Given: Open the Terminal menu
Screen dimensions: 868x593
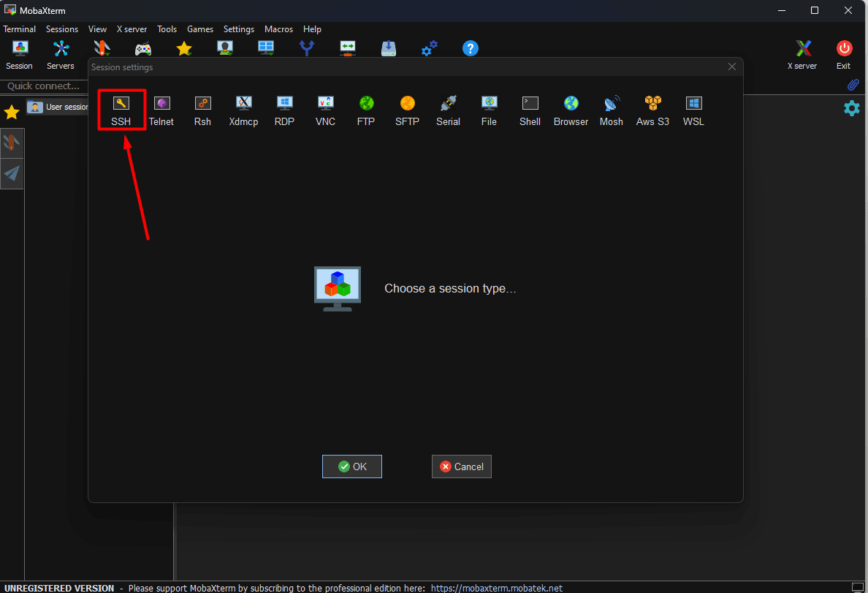Looking at the screenshot, I should (x=20, y=29).
